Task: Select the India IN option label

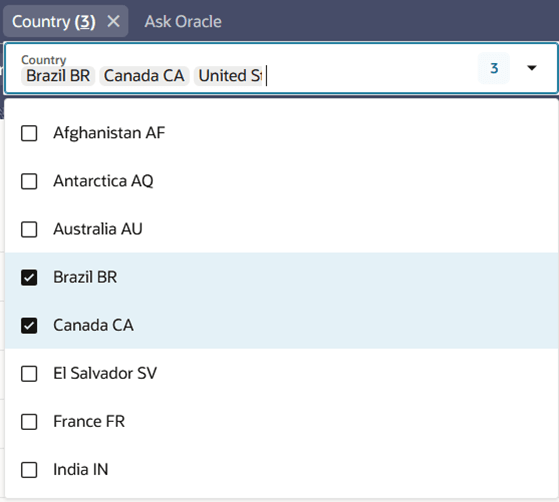Action: [x=81, y=470]
